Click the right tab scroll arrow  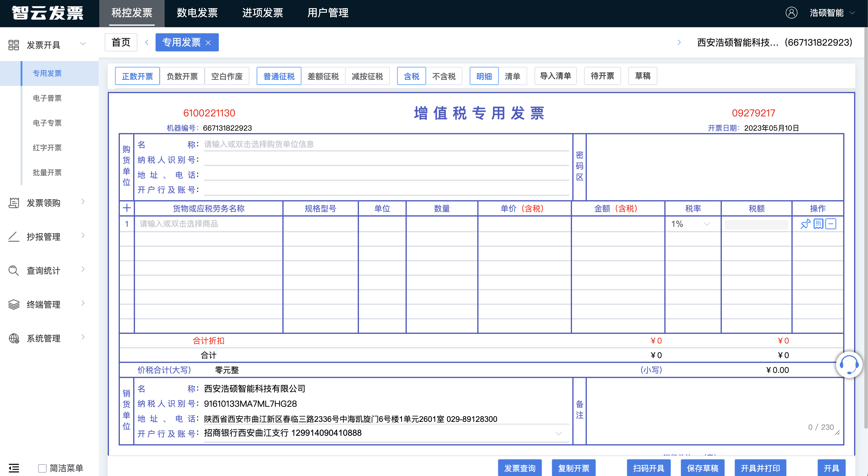(x=679, y=42)
